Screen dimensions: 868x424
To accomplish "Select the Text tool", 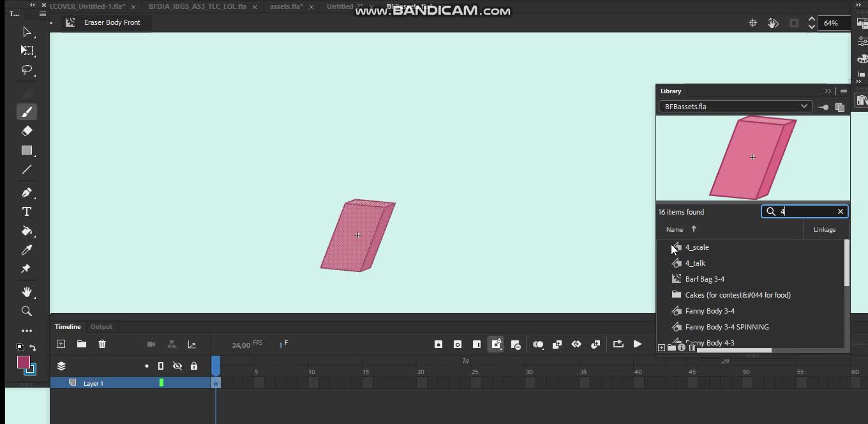I will pyautogui.click(x=27, y=211).
